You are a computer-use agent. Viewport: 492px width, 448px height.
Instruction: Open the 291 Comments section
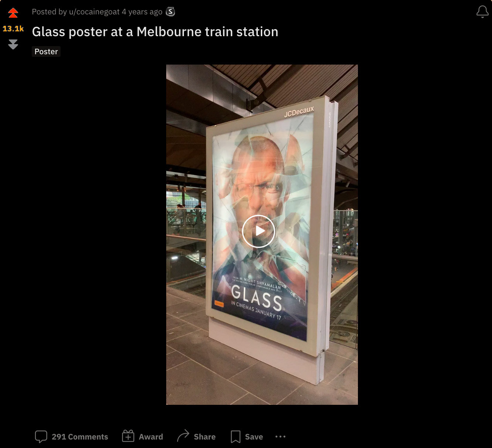click(x=71, y=437)
